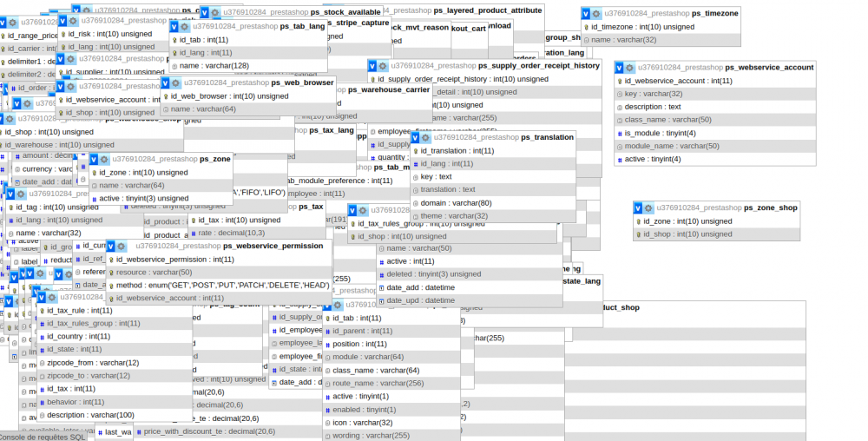Collapse columns of ps_webservice_account table

(619, 68)
